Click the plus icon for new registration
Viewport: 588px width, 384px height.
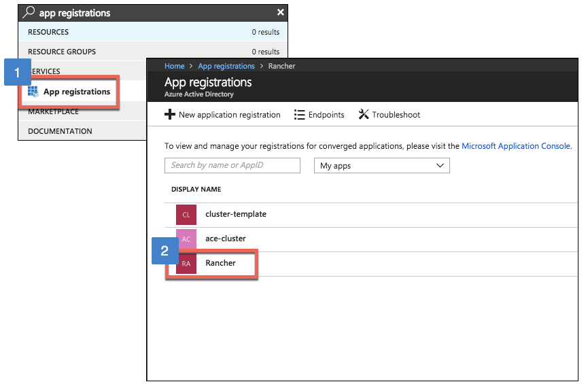click(170, 115)
